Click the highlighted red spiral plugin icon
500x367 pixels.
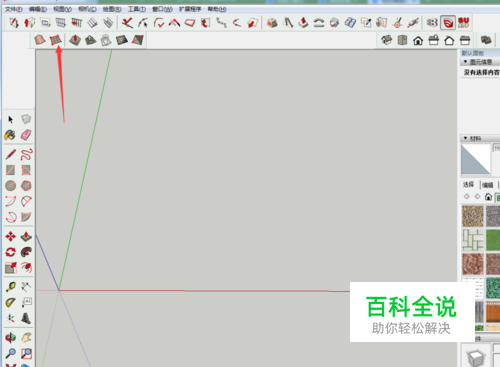coord(448,23)
